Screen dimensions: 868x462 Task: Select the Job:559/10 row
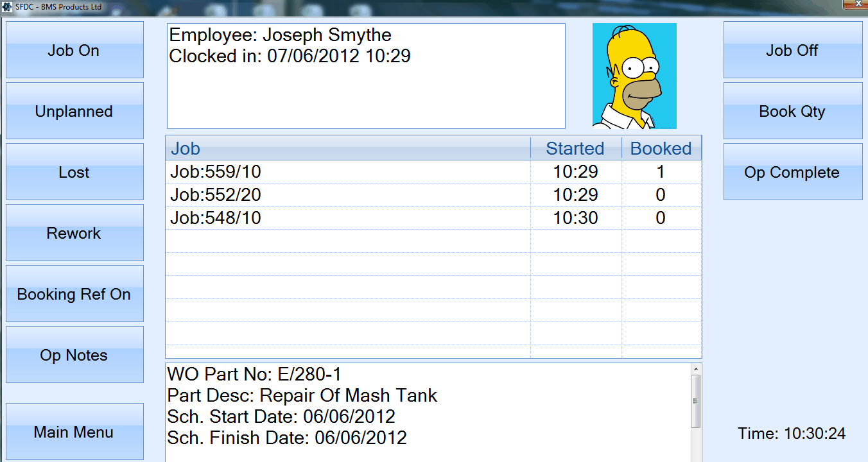coord(433,172)
